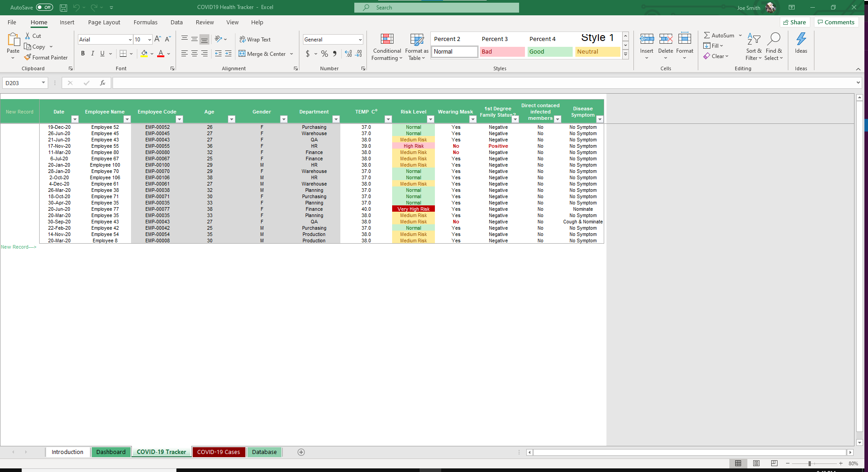This screenshot has height=472, width=868.
Task: Click the Paste clipboard icon
Action: [13, 40]
